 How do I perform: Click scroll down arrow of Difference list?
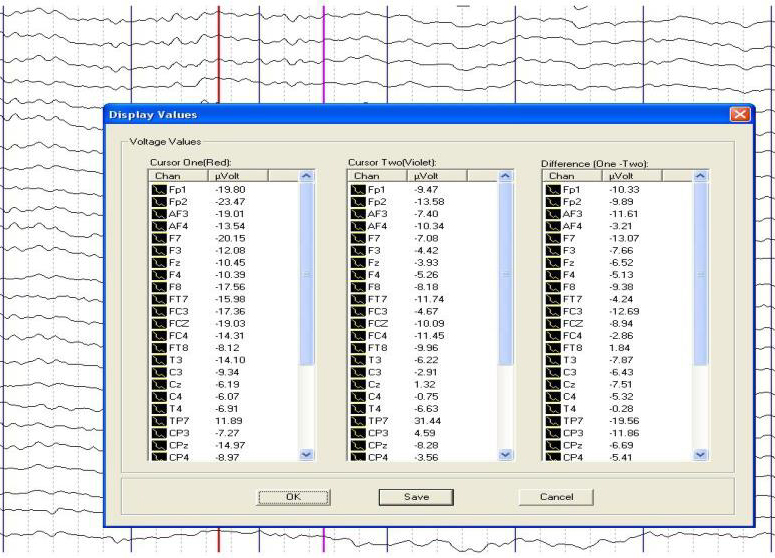click(x=700, y=454)
